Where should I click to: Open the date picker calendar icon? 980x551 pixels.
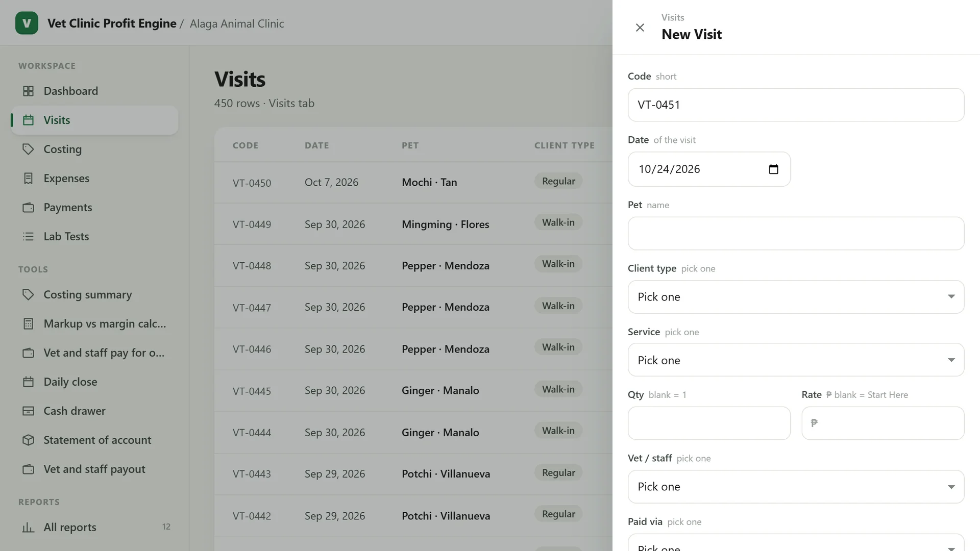click(x=773, y=169)
